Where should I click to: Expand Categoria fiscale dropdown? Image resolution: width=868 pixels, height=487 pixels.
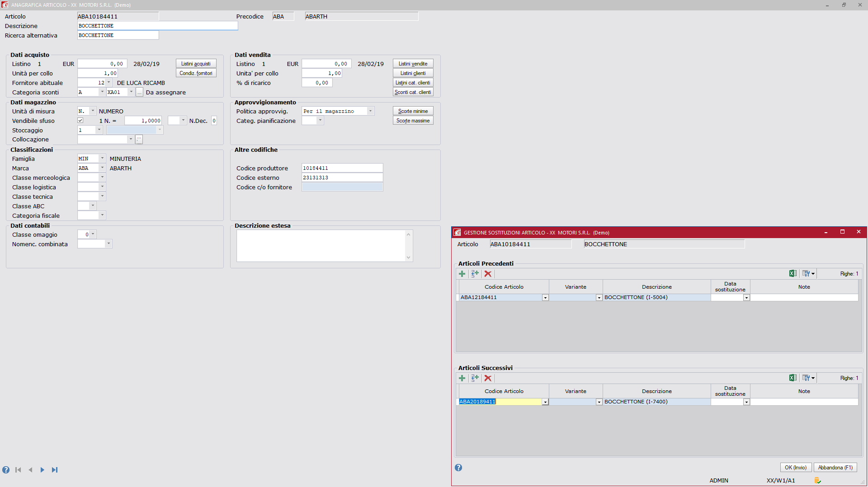click(102, 215)
